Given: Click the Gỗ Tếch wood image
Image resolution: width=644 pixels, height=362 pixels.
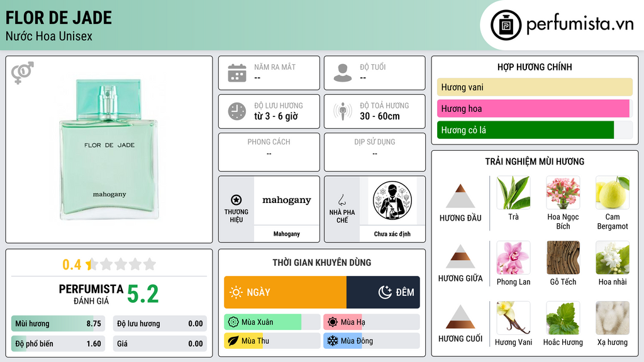Looking at the screenshot, I should point(563,258).
